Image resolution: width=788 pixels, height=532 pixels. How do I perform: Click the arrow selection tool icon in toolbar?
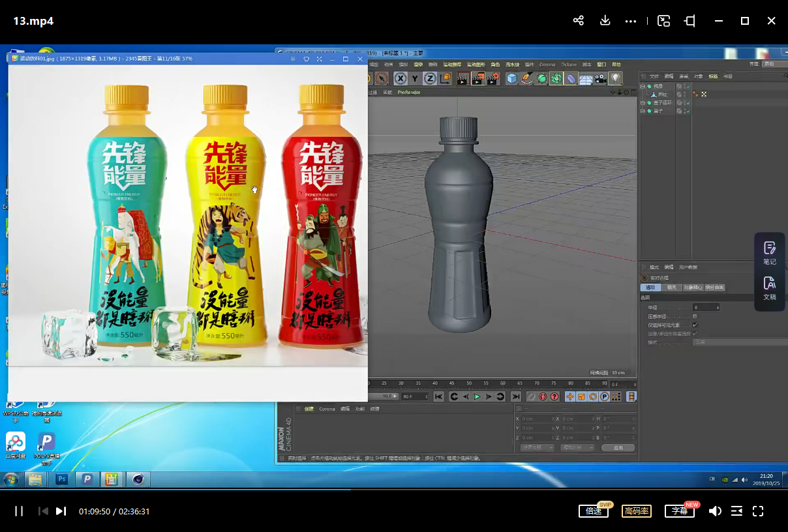[382, 78]
